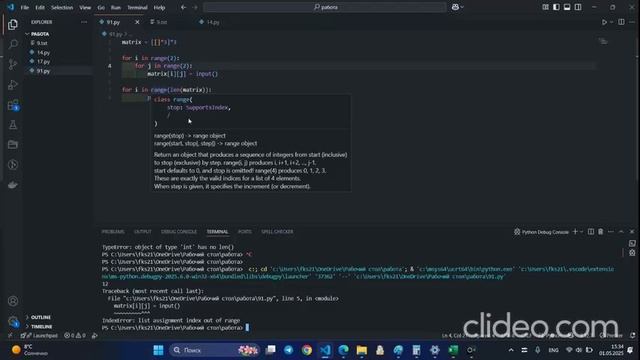Screen dimensions: 640x360
Task: Open the Edit menu
Action: point(40,7)
